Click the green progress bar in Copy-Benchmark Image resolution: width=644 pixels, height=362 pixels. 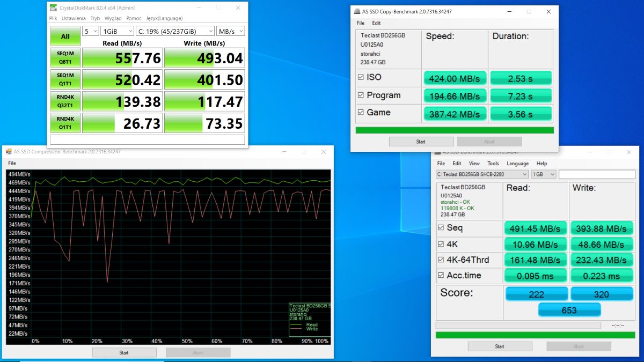point(454,130)
